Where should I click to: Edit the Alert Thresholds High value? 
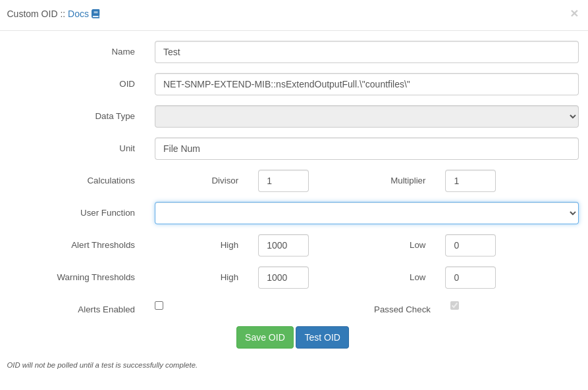tap(283, 245)
